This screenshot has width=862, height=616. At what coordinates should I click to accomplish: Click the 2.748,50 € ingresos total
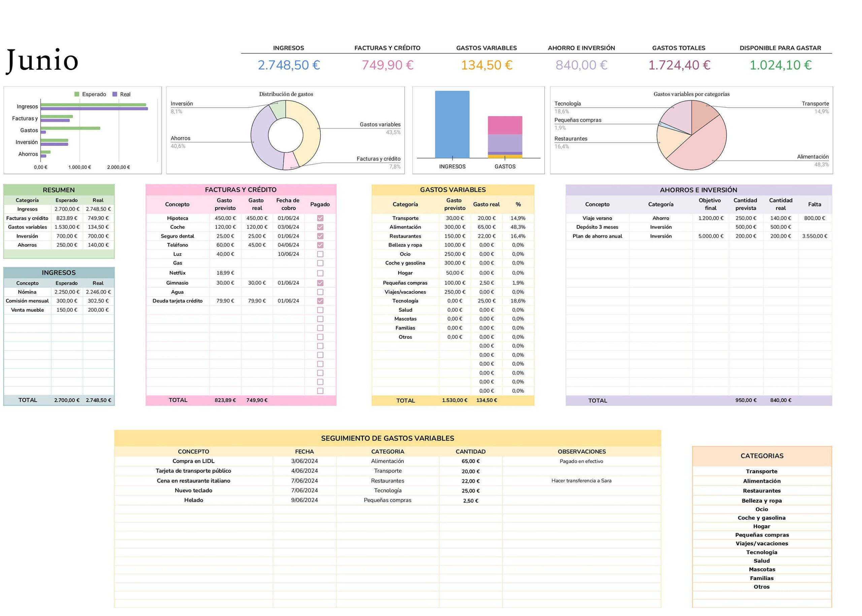tap(289, 65)
